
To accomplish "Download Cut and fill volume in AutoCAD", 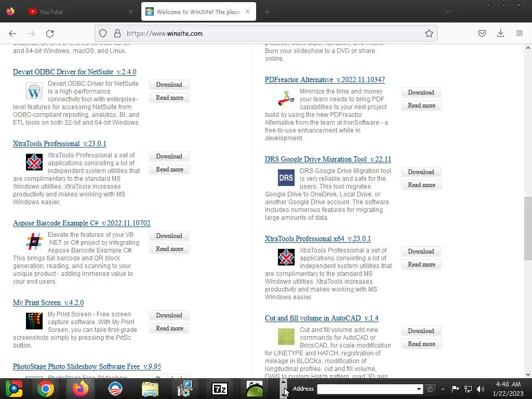I will tap(421, 331).
